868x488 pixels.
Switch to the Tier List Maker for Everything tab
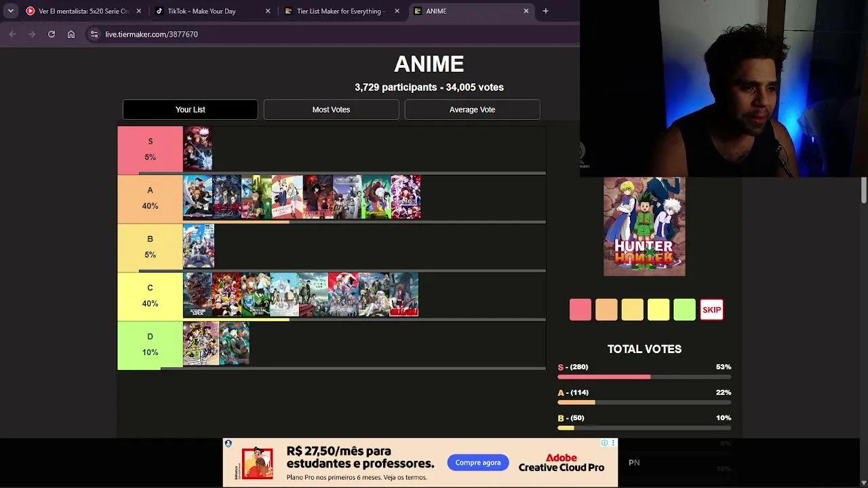tap(340, 11)
